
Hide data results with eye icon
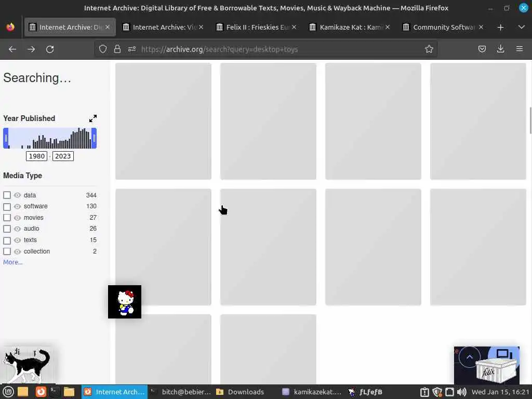(17, 195)
